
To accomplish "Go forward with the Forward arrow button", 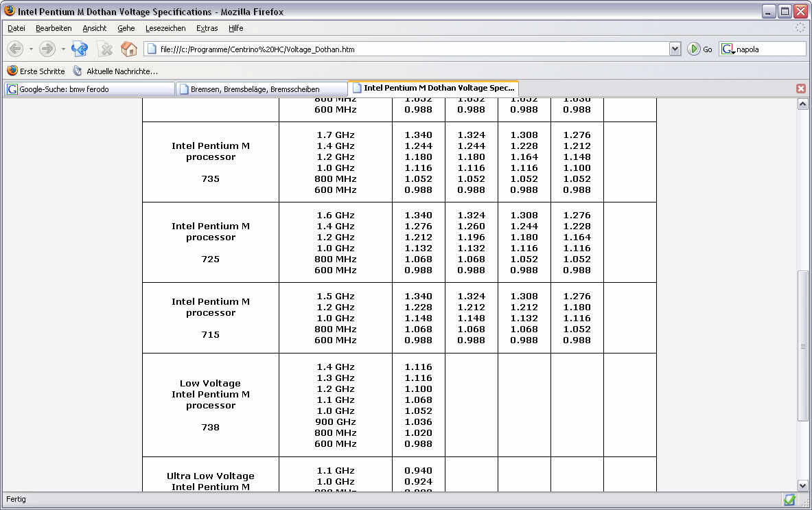I will (47, 49).
